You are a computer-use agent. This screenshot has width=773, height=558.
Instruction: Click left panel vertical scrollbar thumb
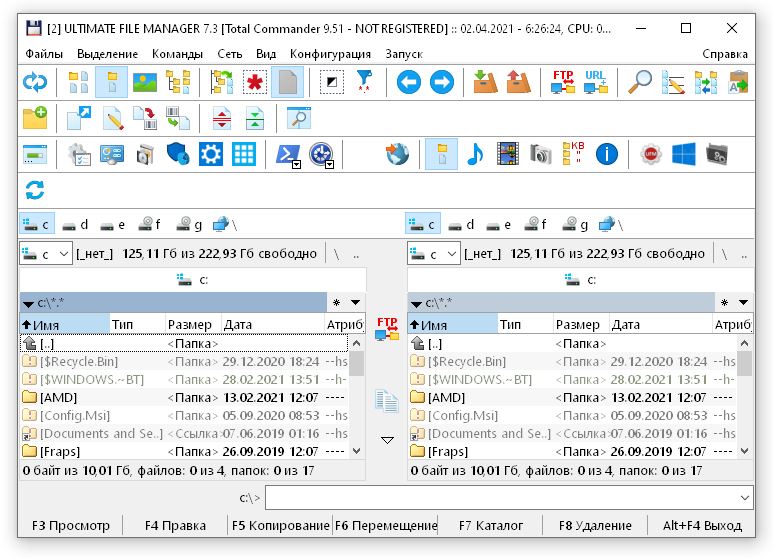[x=357, y=364]
